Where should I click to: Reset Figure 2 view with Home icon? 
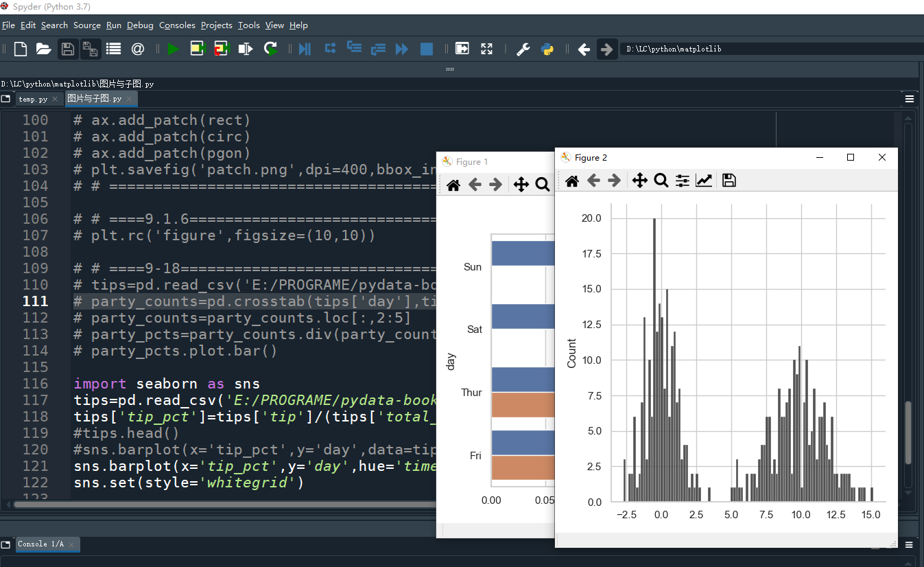coord(572,181)
